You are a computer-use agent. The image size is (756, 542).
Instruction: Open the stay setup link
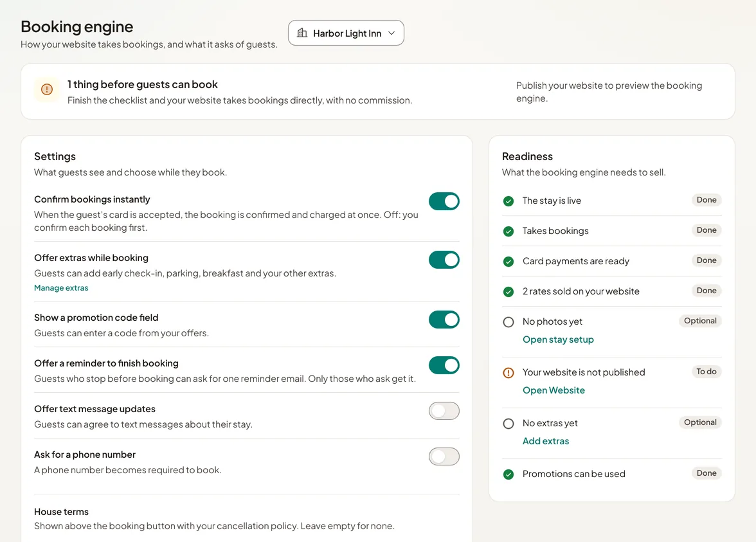coord(558,339)
